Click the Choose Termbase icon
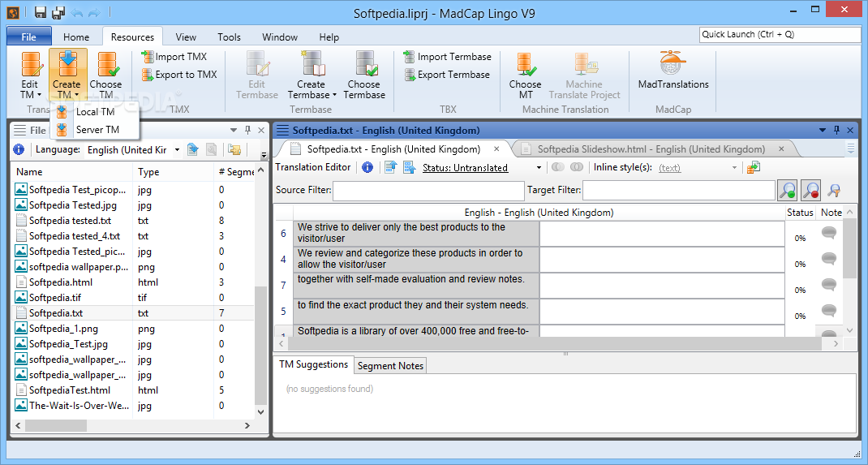This screenshot has width=868, height=465. tap(365, 63)
